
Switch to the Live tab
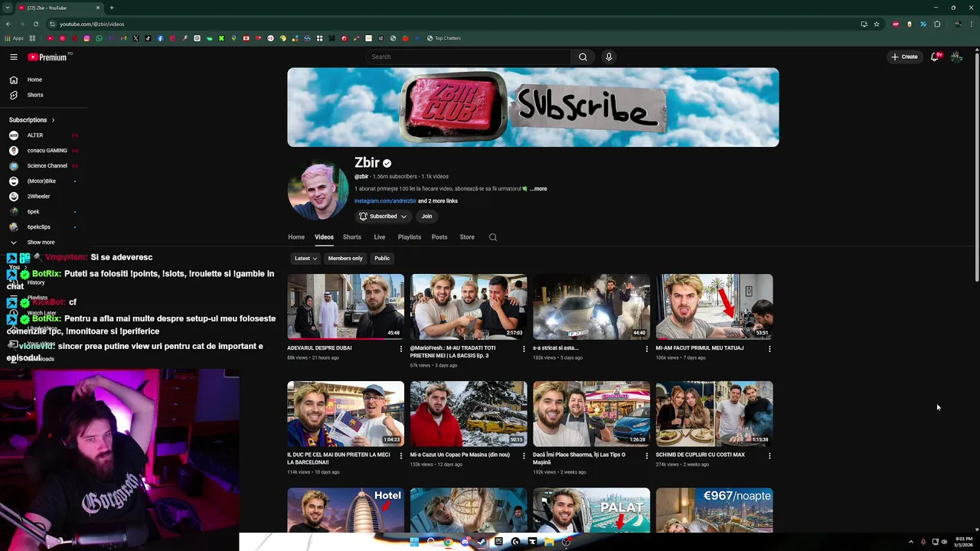tap(380, 237)
